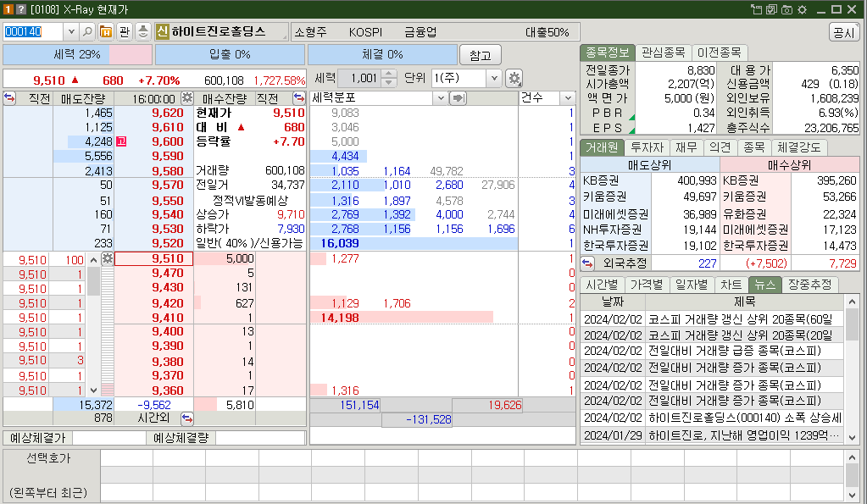Click the stock code field 000140
The width and height of the screenshot is (867, 504).
click(33, 31)
